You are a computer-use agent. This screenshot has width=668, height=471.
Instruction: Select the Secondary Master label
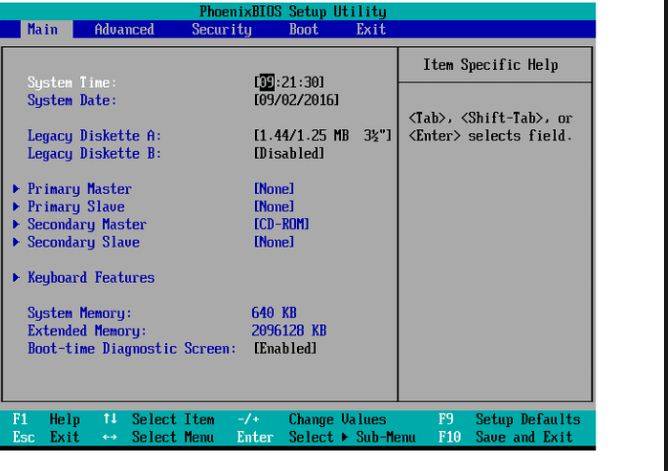[87, 224]
